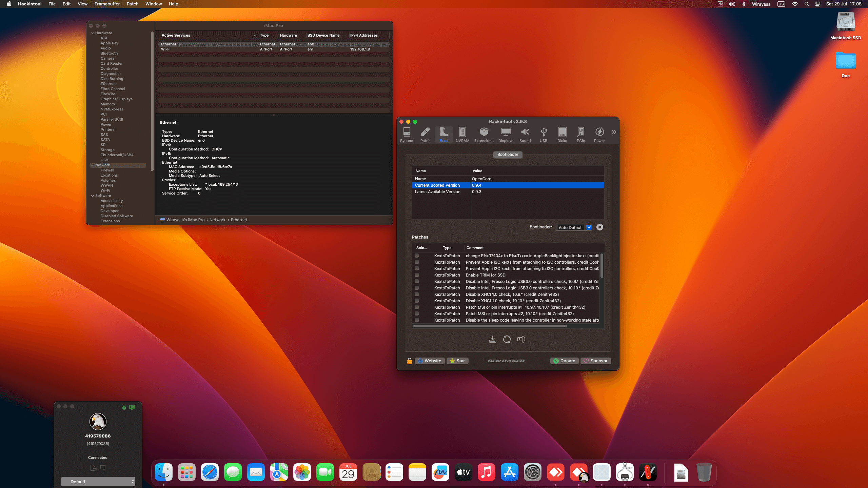This screenshot has height=488, width=868.
Task: Select the Patch toolbar icon in Hackintool
Action: [x=425, y=135]
